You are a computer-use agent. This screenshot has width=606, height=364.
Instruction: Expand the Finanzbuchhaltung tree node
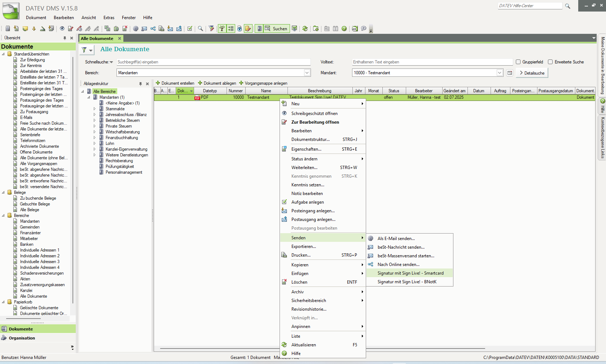pos(95,138)
